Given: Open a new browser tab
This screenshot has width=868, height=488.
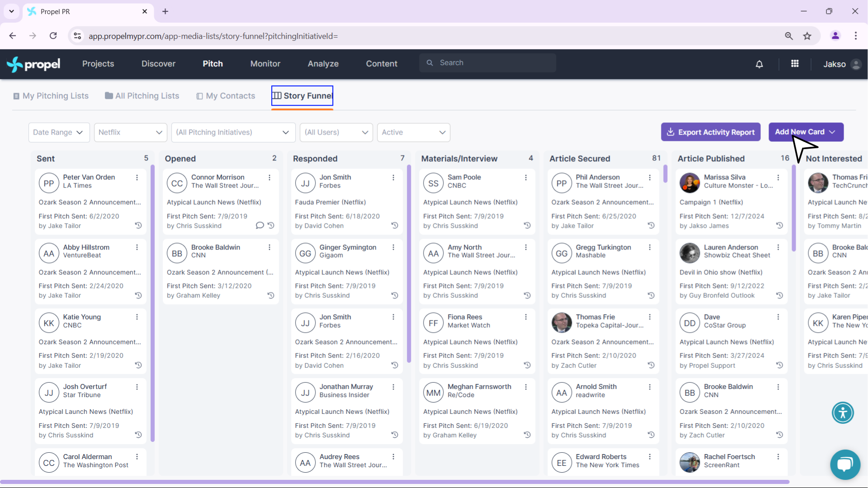Looking at the screenshot, I should [x=165, y=11].
